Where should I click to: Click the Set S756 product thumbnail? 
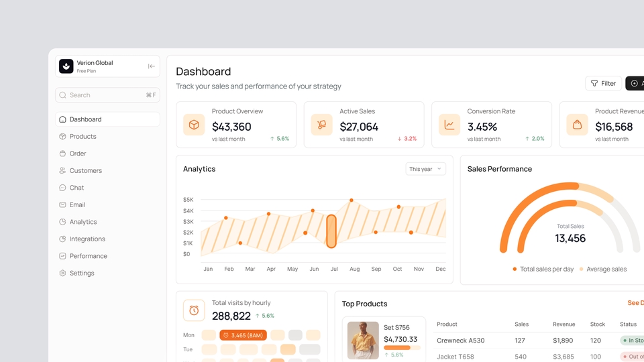(x=363, y=340)
